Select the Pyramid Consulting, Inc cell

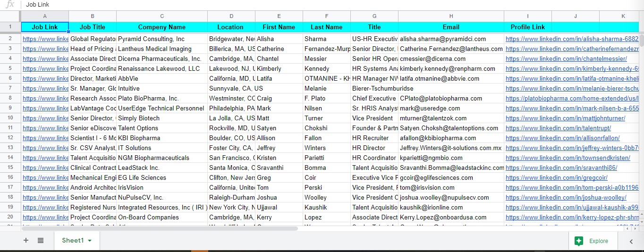pos(162,39)
